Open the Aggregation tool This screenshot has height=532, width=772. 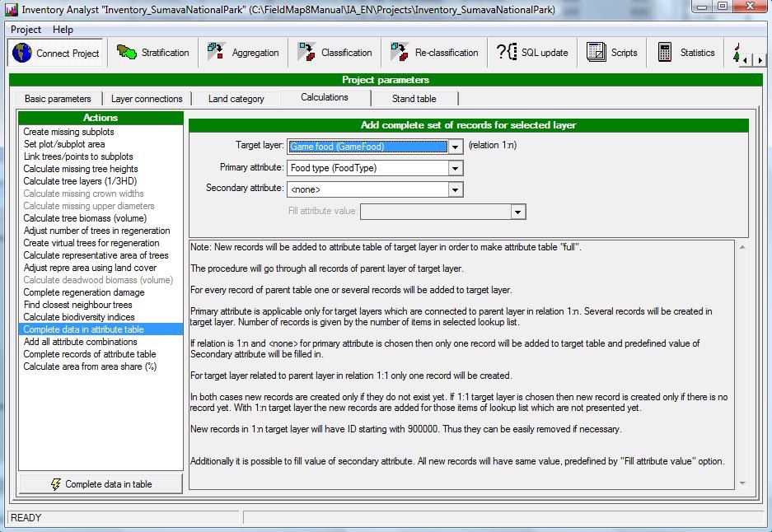tap(243, 53)
